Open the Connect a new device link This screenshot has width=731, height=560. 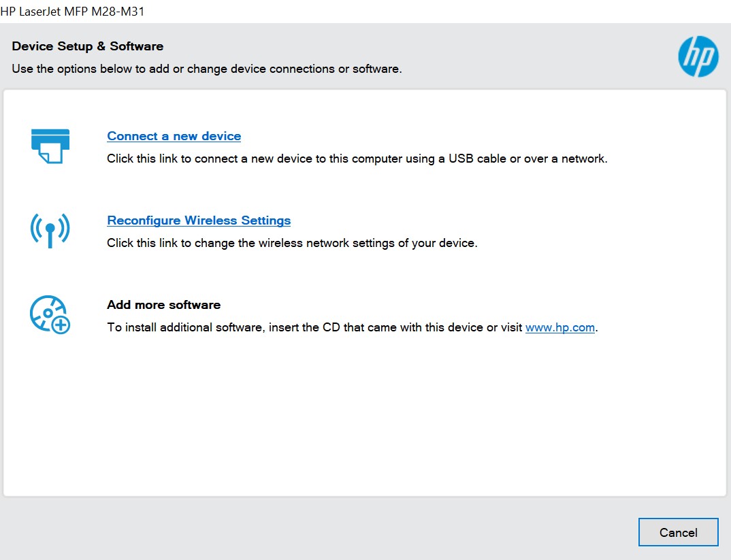tap(174, 136)
